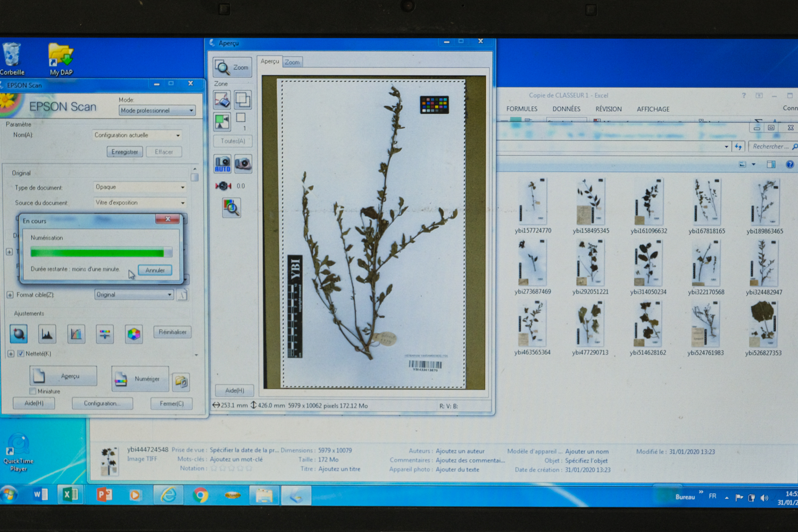Click the auto exposure adjustment icon
Viewport: 798px width, 532px height.
tap(19, 334)
